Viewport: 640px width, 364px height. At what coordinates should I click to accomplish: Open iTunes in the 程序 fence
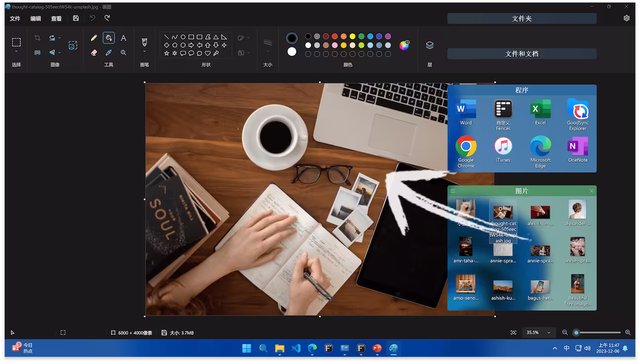coord(503,149)
